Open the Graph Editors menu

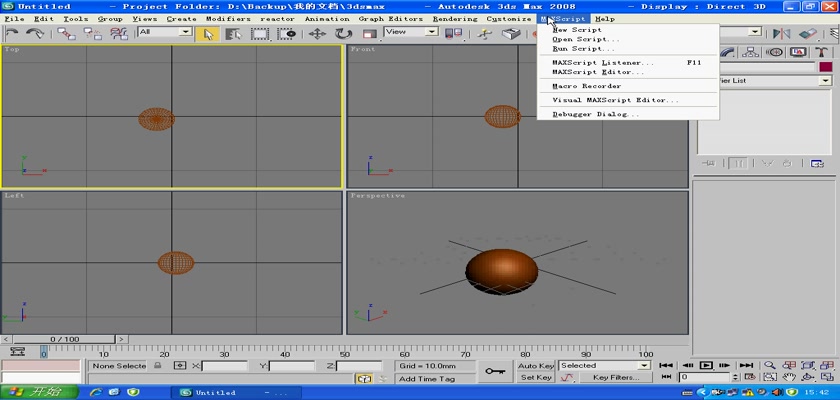pos(391,19)
